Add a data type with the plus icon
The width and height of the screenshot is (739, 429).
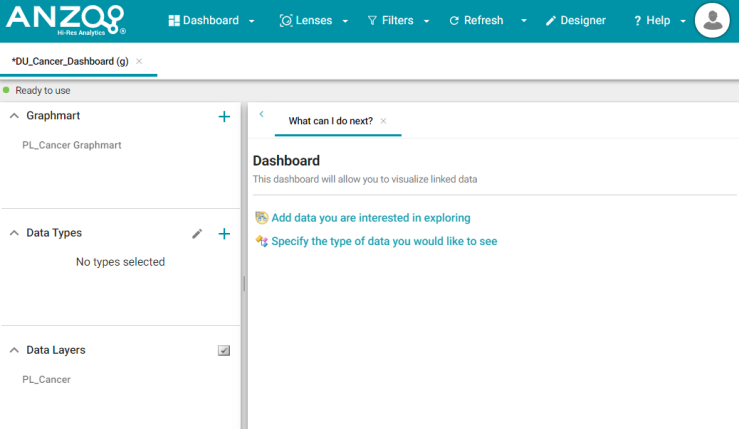[224, 234]
